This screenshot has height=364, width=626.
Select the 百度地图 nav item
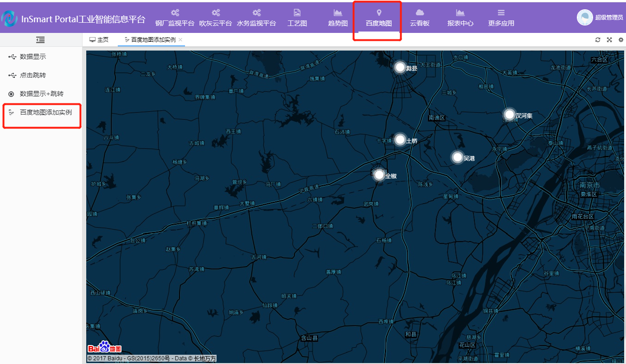[x=379, y=18]
